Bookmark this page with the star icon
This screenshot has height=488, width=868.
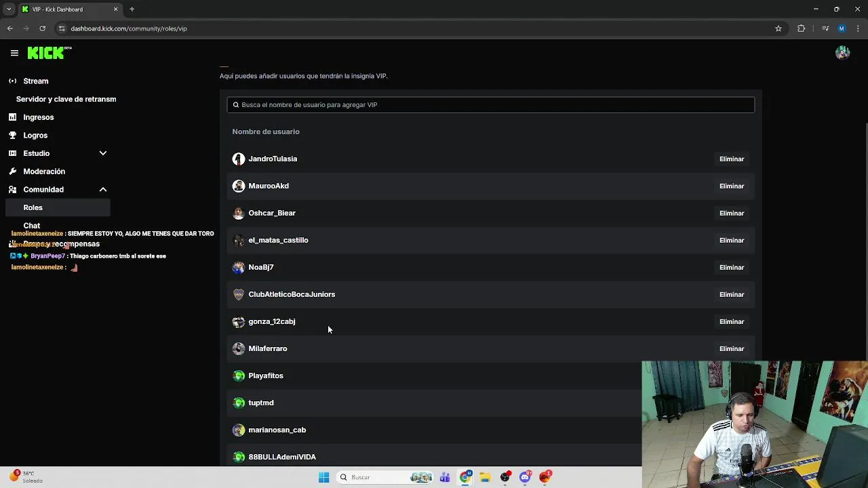pos(778,28)
